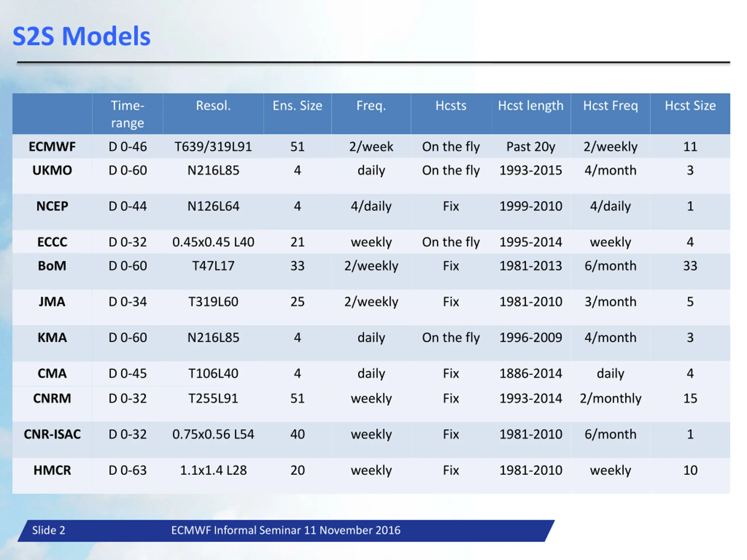Click the 1886-2014 hindcast length cell

(530, 373)
